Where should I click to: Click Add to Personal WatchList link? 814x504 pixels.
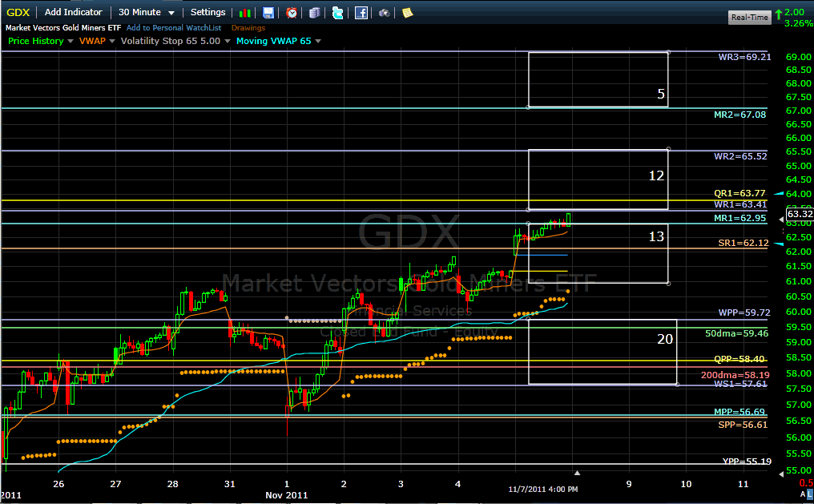pos(174,28)
